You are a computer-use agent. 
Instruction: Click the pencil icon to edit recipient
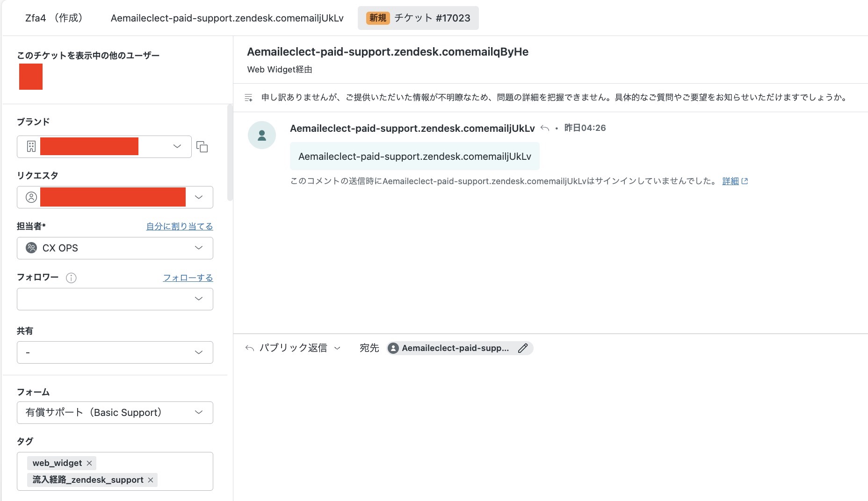pos(523,348)
